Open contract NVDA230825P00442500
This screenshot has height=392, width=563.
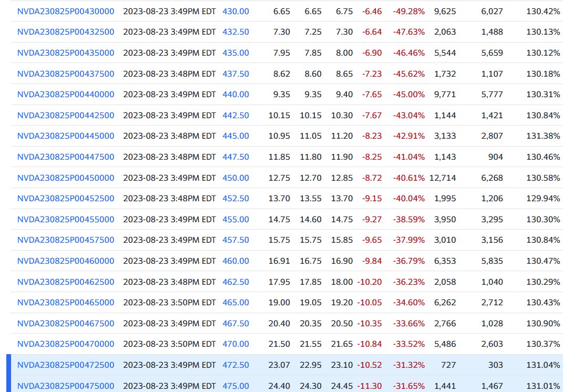point(66,115)
